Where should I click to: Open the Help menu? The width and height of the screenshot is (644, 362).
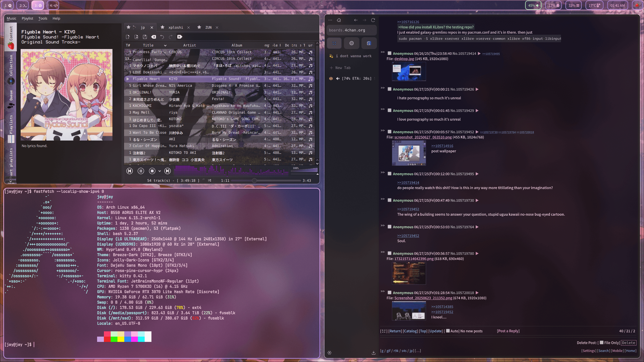[x=56, y=18]
